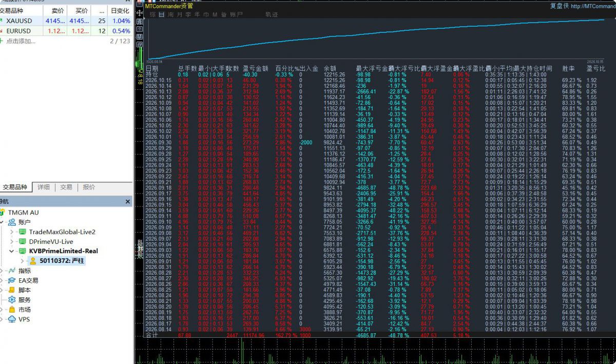Image resolution: width=616 pixels, height=364 pixels.
Task: Click the 胜率 column header in stats table
Action: point(568,68)
